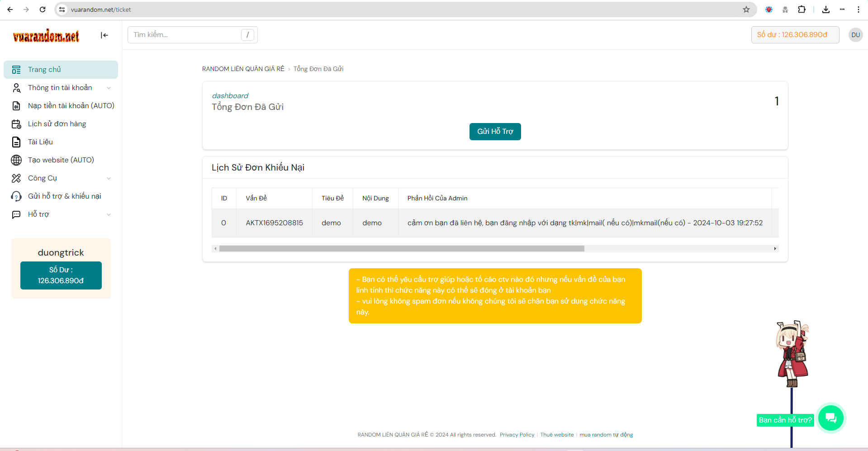Go to Lịch sử đơn hàng

pos(57,124)
